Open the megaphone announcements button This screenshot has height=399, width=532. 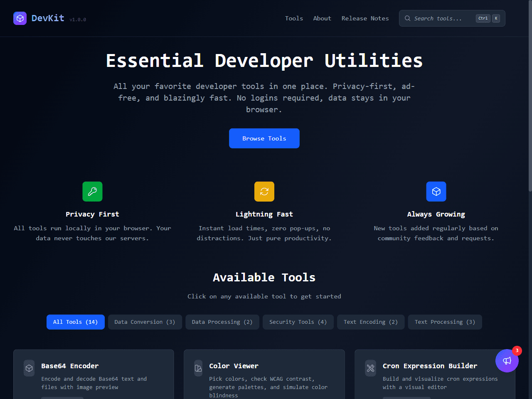[x=507, y=361]
